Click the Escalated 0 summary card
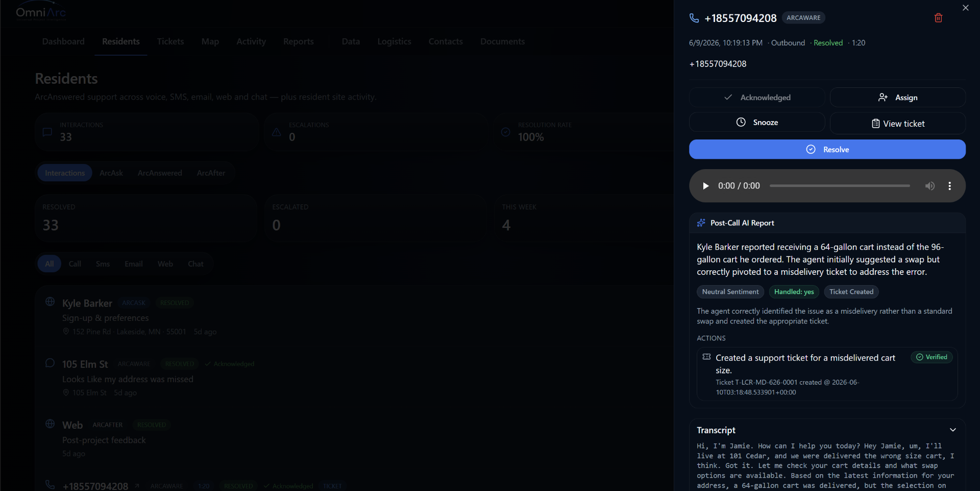The width and height of the screenshot is (980, 491). click(375, 218)
